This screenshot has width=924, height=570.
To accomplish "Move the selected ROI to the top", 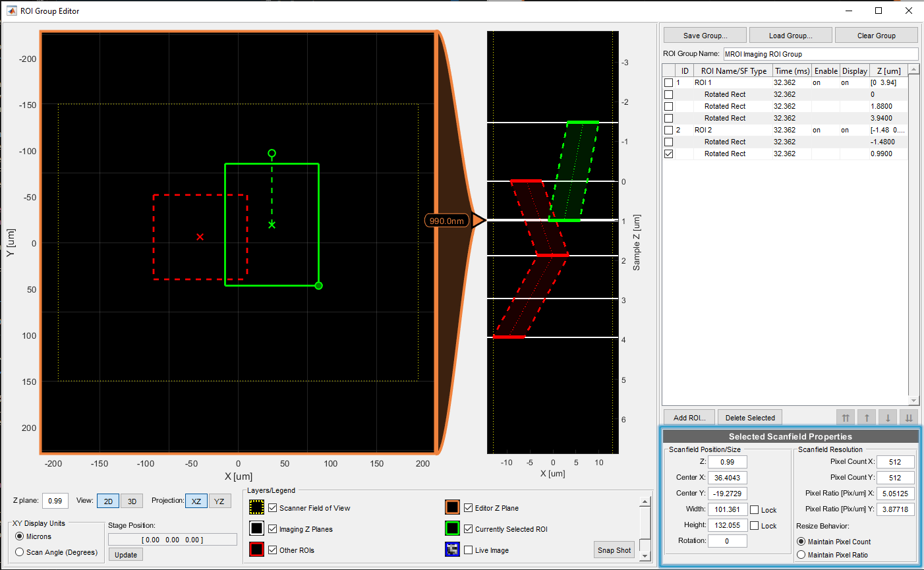I will [846, 417].
